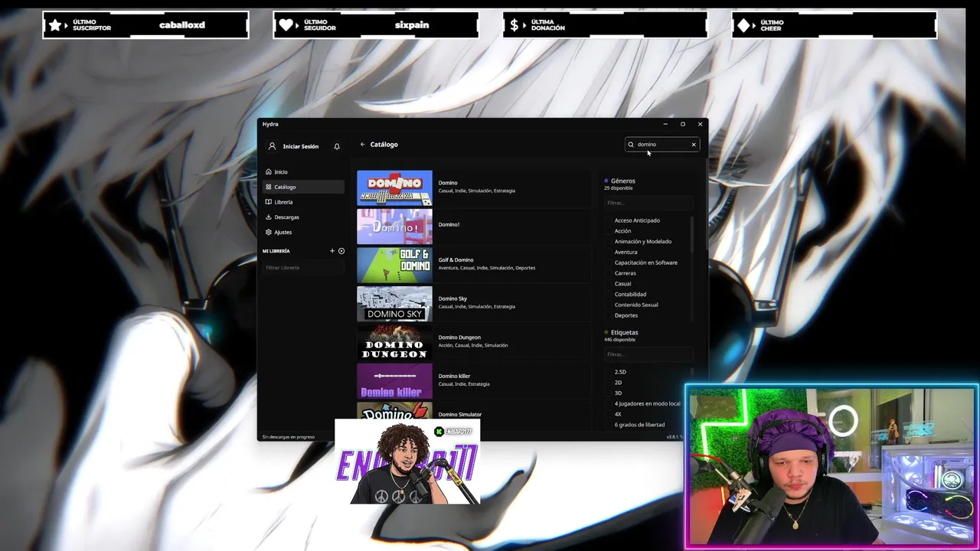Add a game to Mi Librería
The width and height of the screenshot is (980, 551).
coord(332,251)
